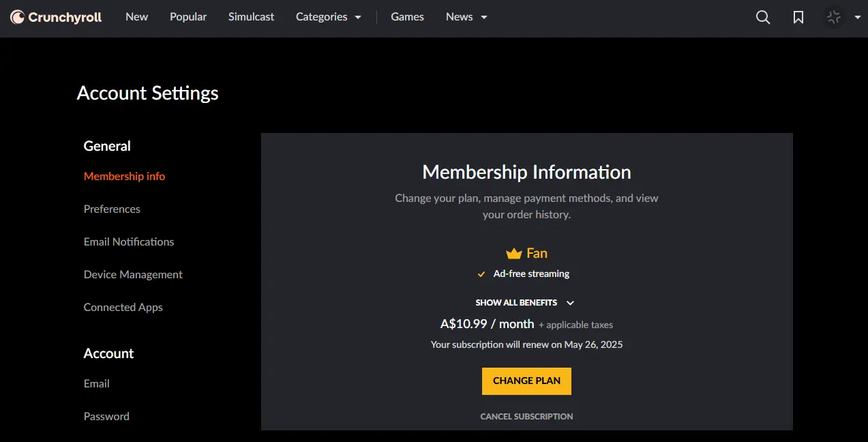The image size is (868, 442).
Task: Click the Fan crown icon
Action: pos(513,253)
